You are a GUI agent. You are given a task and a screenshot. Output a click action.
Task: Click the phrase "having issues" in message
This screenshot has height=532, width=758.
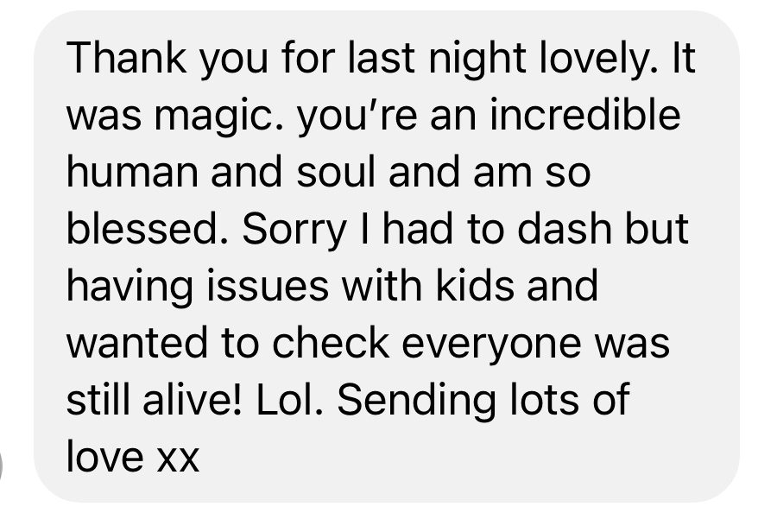point(198,287)
